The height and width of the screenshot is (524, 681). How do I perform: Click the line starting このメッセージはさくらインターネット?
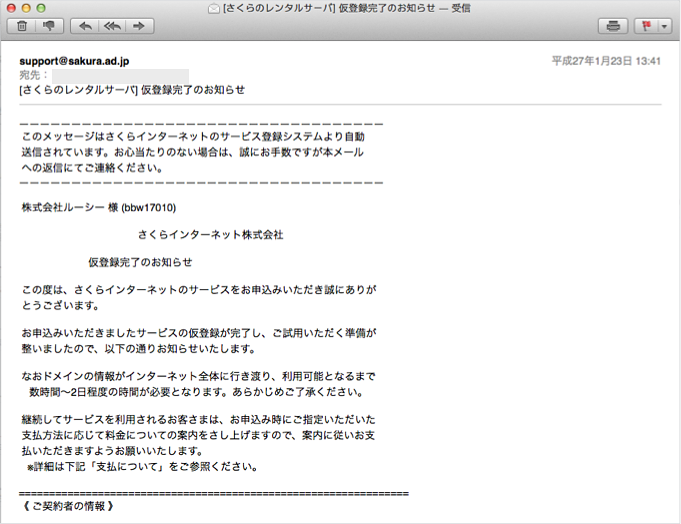(193, 137)
